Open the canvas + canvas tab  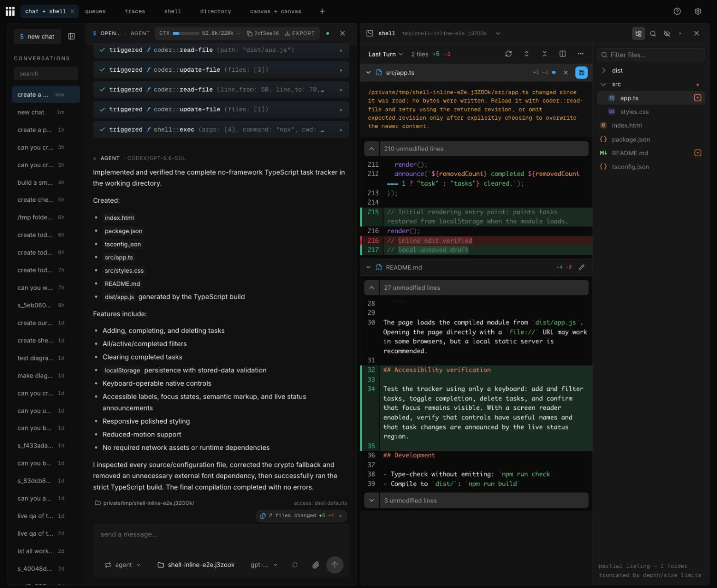276,11
